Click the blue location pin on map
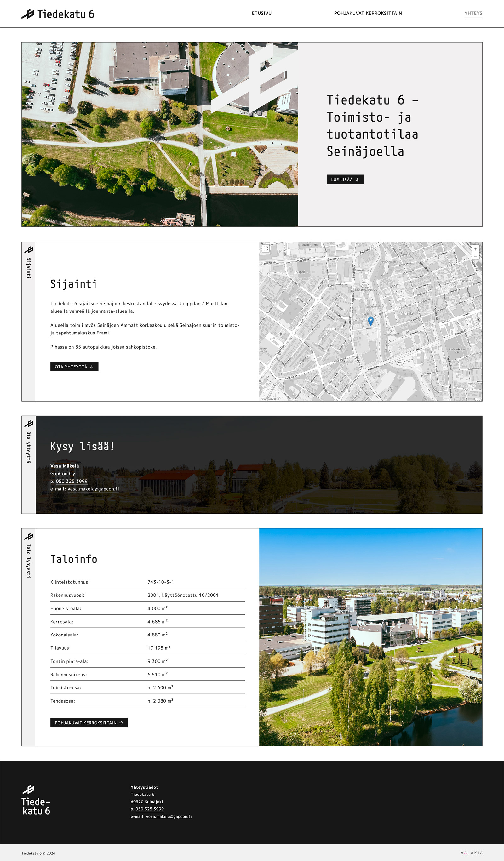 370,321
